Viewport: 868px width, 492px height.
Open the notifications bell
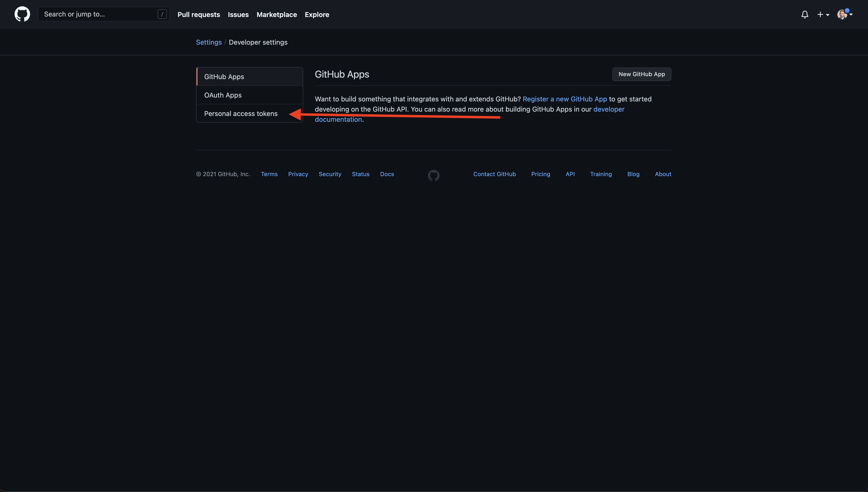[805, 15]
